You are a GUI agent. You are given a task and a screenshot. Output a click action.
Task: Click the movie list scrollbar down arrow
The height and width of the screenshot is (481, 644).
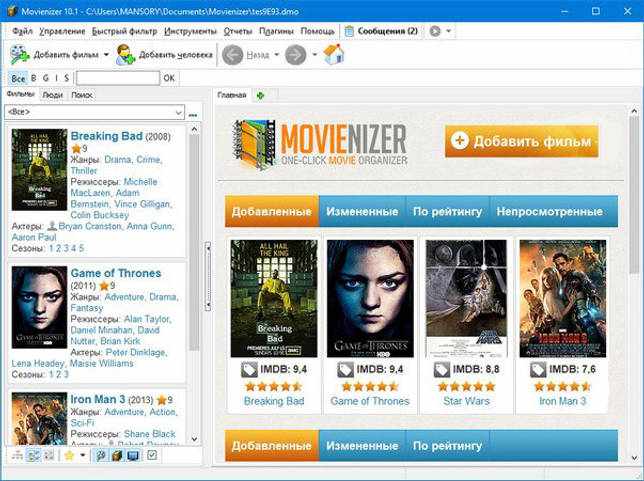tap(194, 439)
